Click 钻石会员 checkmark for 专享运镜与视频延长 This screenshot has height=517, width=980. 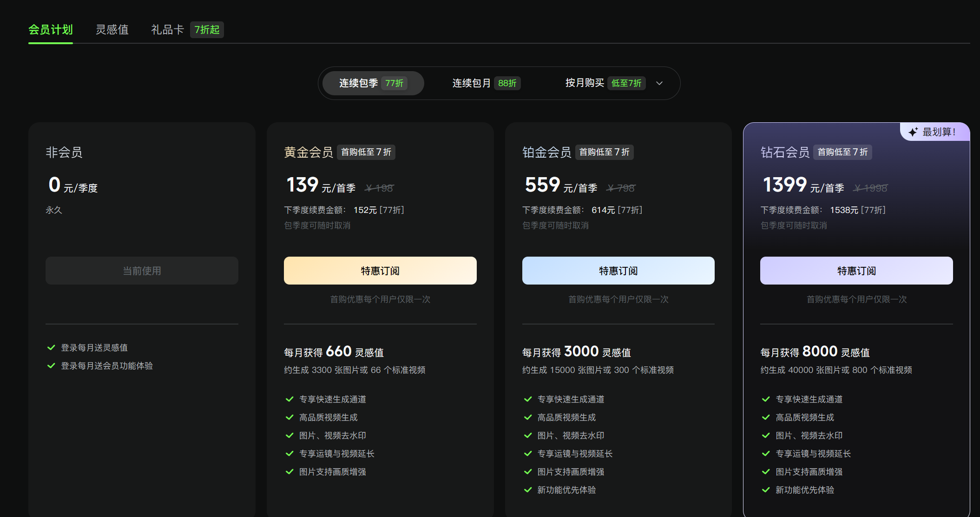766,453
